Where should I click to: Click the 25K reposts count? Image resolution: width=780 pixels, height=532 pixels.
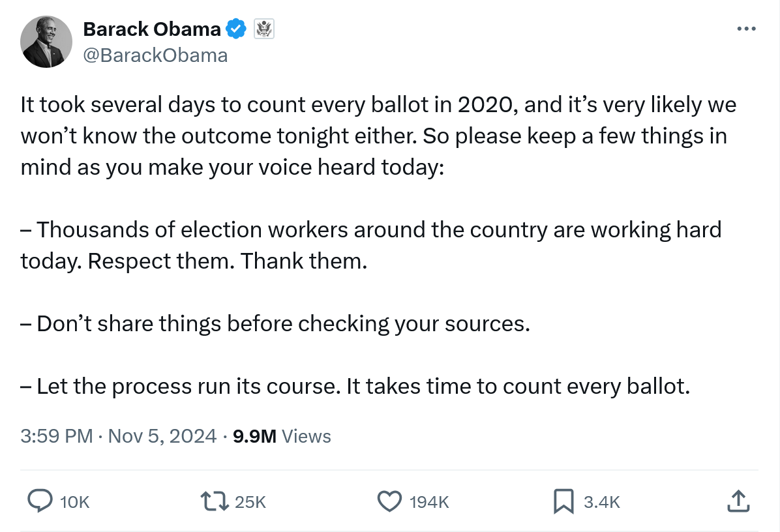tap(250, 502)
